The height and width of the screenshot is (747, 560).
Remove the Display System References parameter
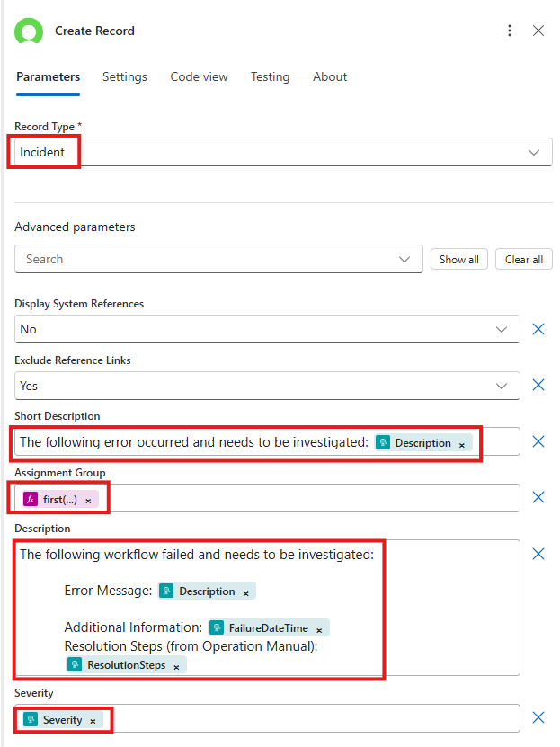click(x=538, y=329)
